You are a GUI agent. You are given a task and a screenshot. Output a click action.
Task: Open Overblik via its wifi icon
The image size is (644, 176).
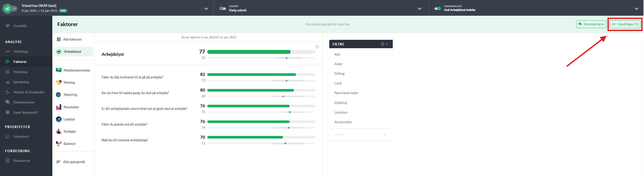click(8, 26)
